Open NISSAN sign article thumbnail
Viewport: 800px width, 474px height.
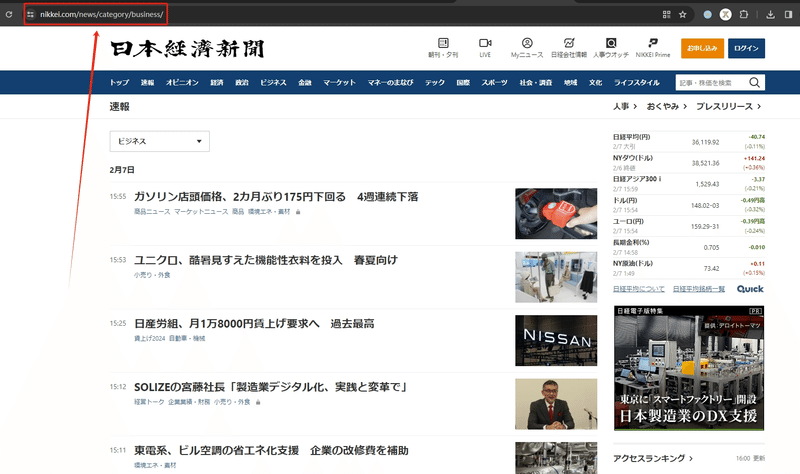556,340
